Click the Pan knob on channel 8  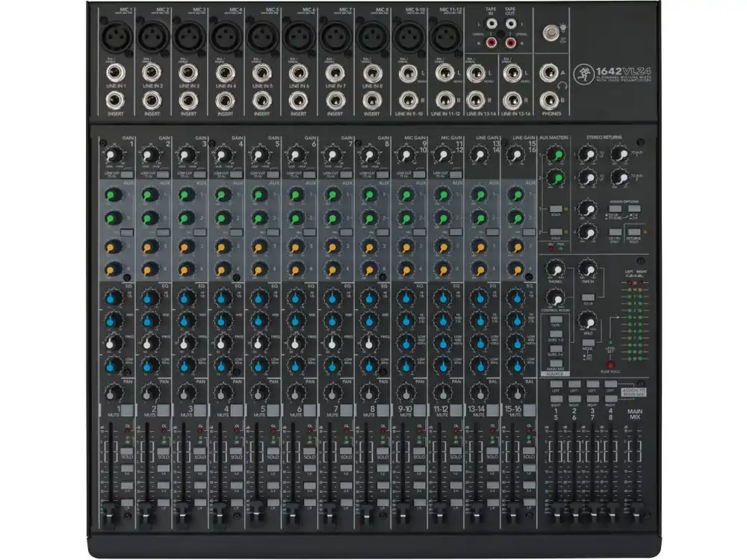pos(367,391)
